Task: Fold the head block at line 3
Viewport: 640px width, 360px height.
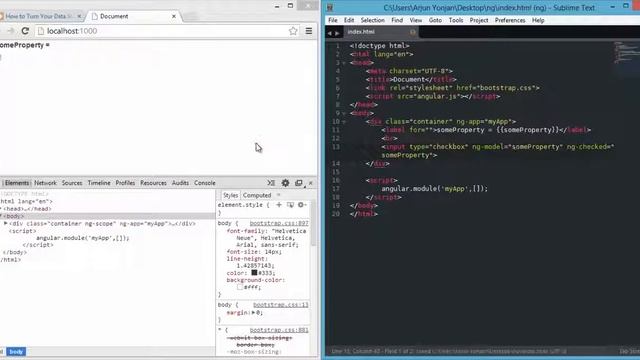Action: (x=344, y=63)
